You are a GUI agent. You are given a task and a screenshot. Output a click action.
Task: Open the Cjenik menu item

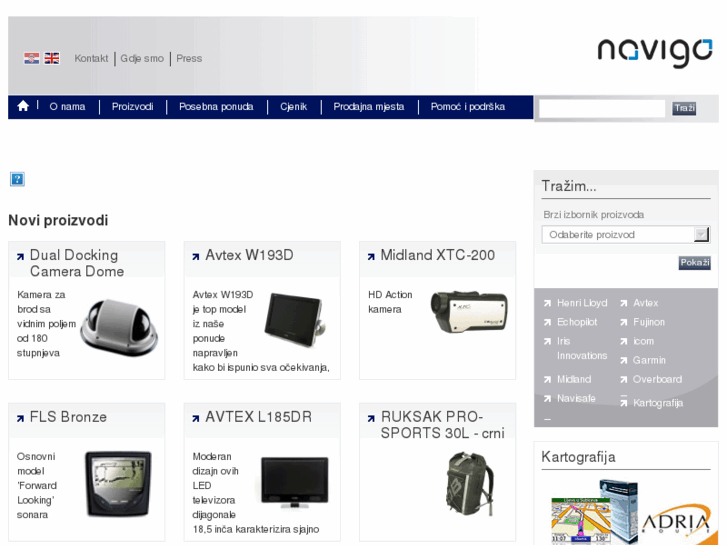coord(293,107)
